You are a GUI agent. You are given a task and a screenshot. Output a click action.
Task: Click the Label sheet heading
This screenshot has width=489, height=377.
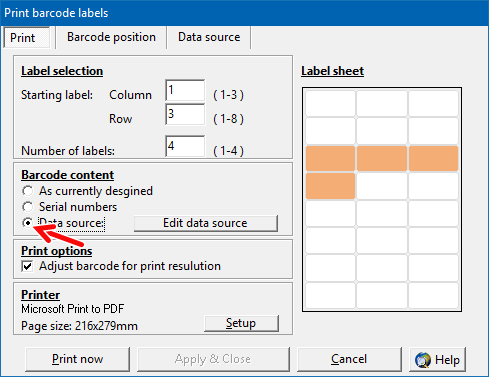click(x=332, y=71)
